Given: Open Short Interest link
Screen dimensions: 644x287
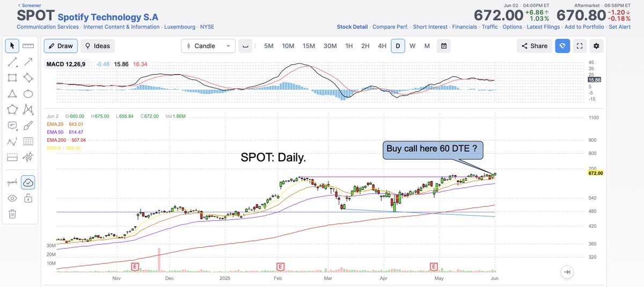Looking at the screenshot, I should 430,27.
